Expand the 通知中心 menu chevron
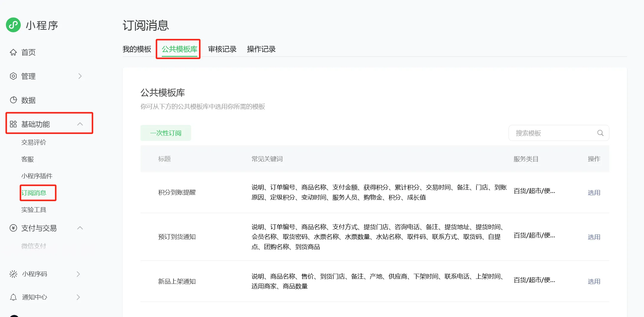The height and width of the screenshot is (317, 644). click(x=78, y=297)
